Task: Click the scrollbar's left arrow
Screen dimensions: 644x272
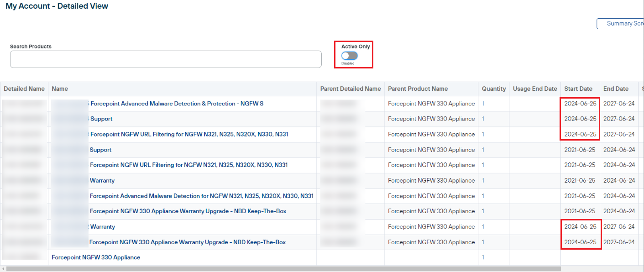Action: 3,269
